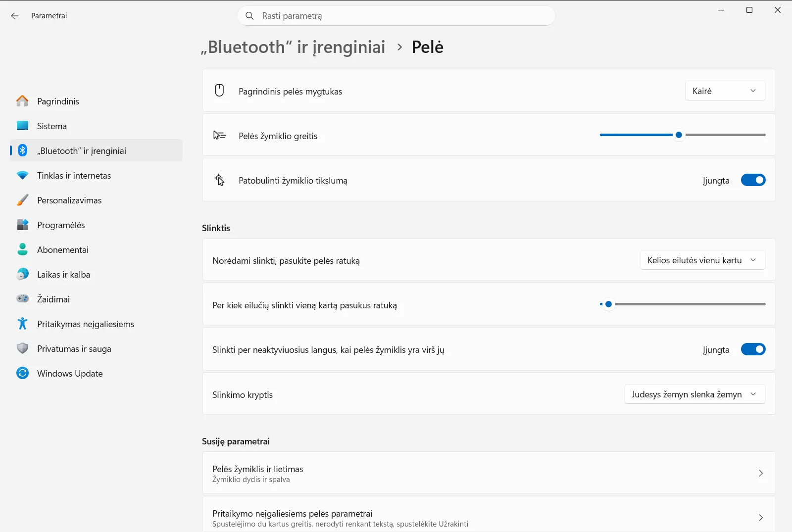Click the scroll lines per notch slider
Image resolution: width=792 pixels, height=532 pixels.
click(x=683, y=304)
